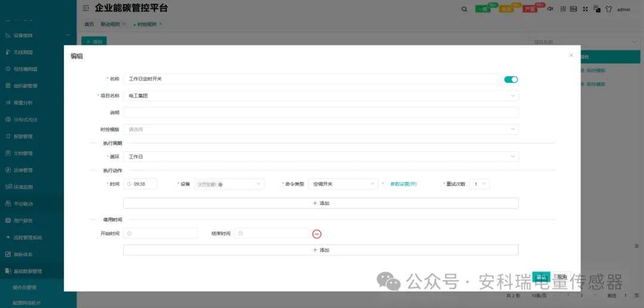Screen dimensions: 644x308
Task: Click the image screen icon in header
Action: click(574, 9)
